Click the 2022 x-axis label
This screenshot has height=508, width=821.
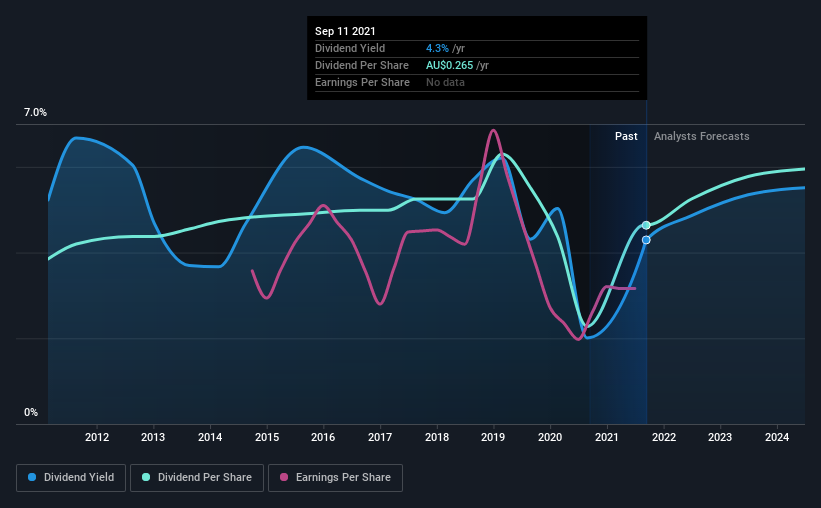click(x=664, y=437)
